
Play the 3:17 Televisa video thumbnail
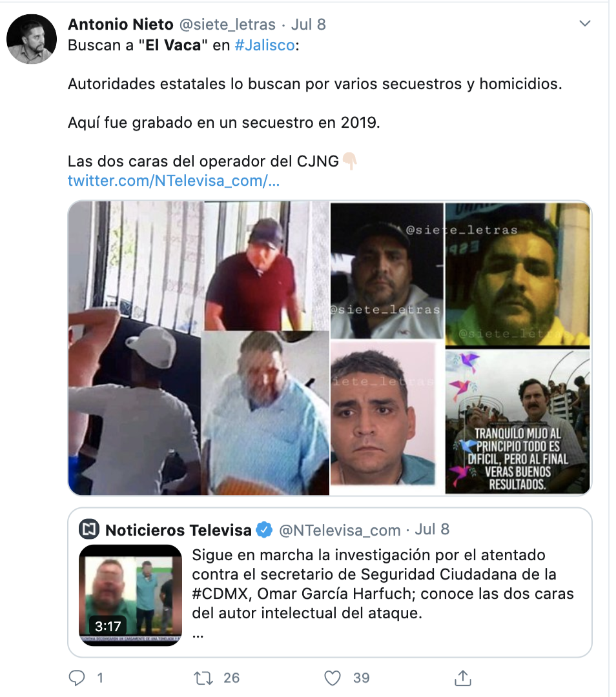tap(130, 595)
